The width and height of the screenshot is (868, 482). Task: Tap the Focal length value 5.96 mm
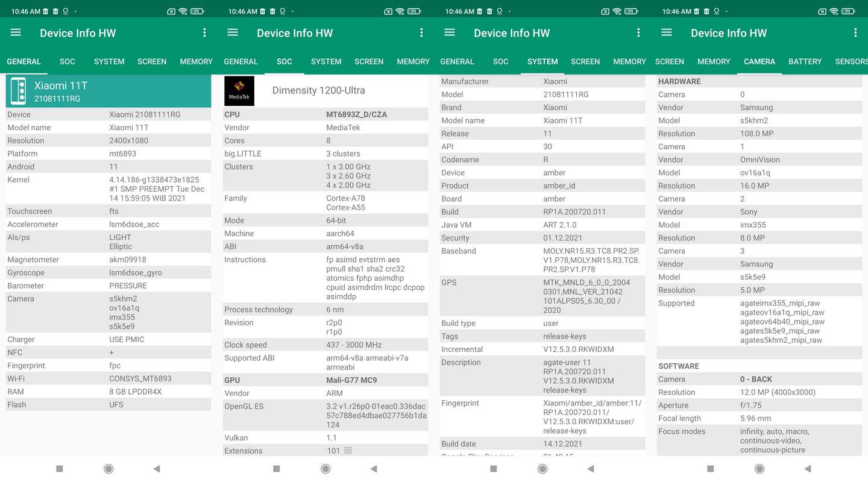755,419
